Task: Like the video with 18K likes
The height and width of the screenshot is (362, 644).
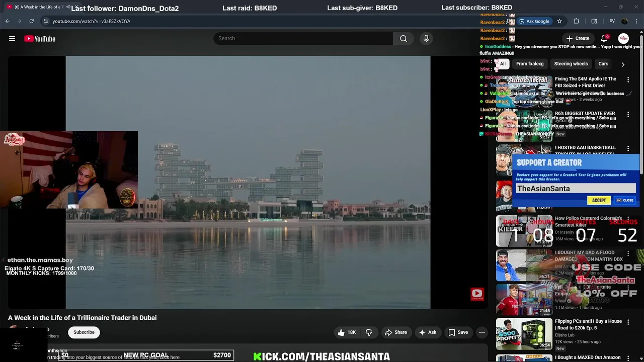Action: click(x=347, y=332)
